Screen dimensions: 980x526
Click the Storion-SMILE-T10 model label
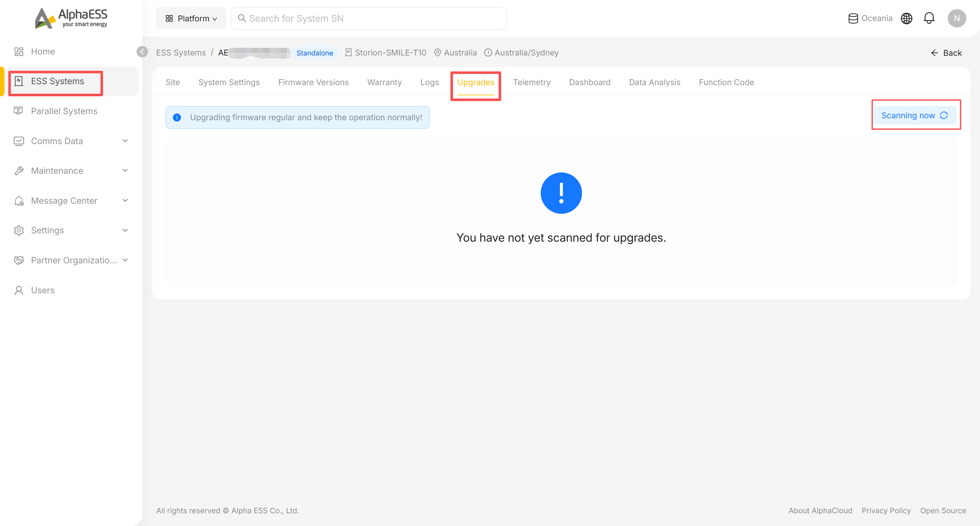coord(386,53)
